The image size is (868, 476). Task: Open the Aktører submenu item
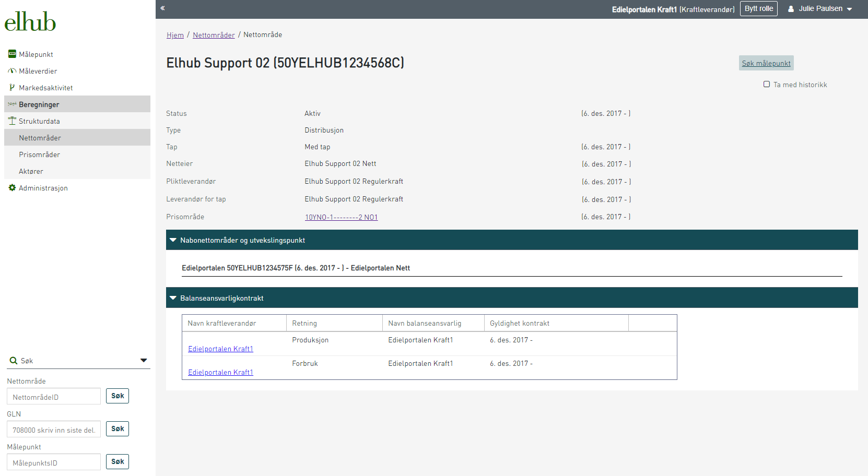tap(77, 171)
